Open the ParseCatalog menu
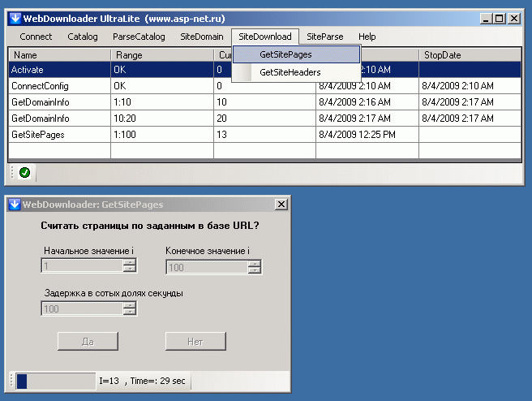This screenshot has height=401, width=532. tap(139, 37)
